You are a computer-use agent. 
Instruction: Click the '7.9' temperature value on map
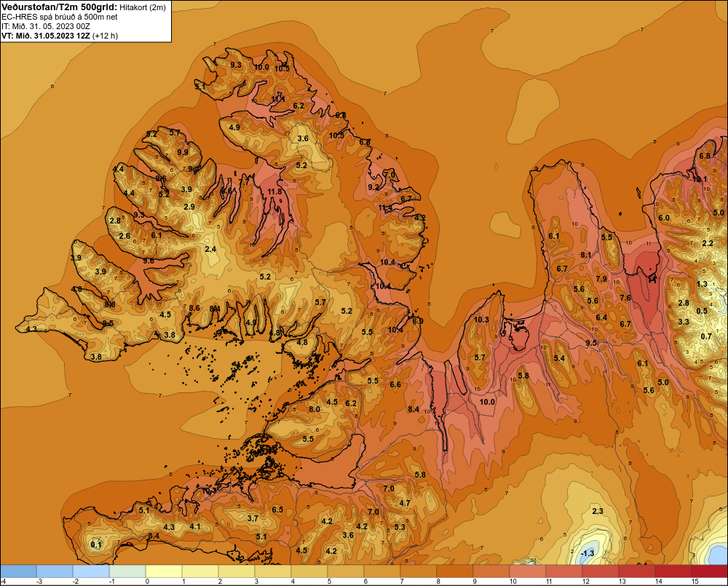tap(601, 279)
